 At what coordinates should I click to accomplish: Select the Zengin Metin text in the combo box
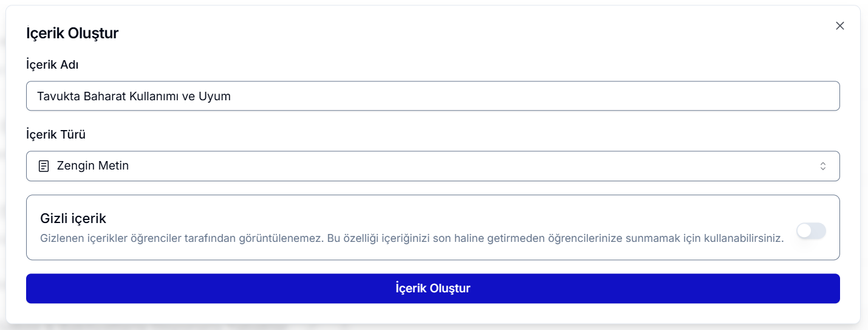pos(92,166)
